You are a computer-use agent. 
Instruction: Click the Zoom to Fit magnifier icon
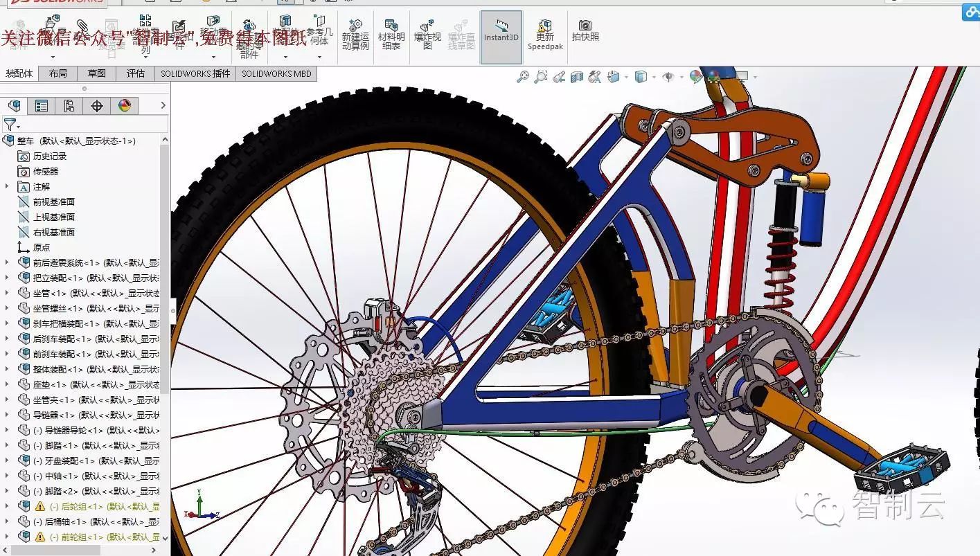[523, 77]
